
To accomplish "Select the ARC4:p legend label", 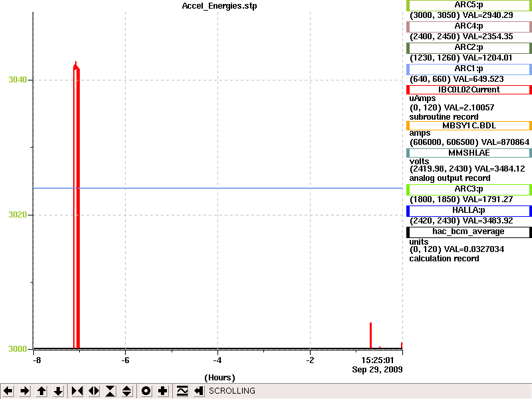I will click(x=469, y=26).
